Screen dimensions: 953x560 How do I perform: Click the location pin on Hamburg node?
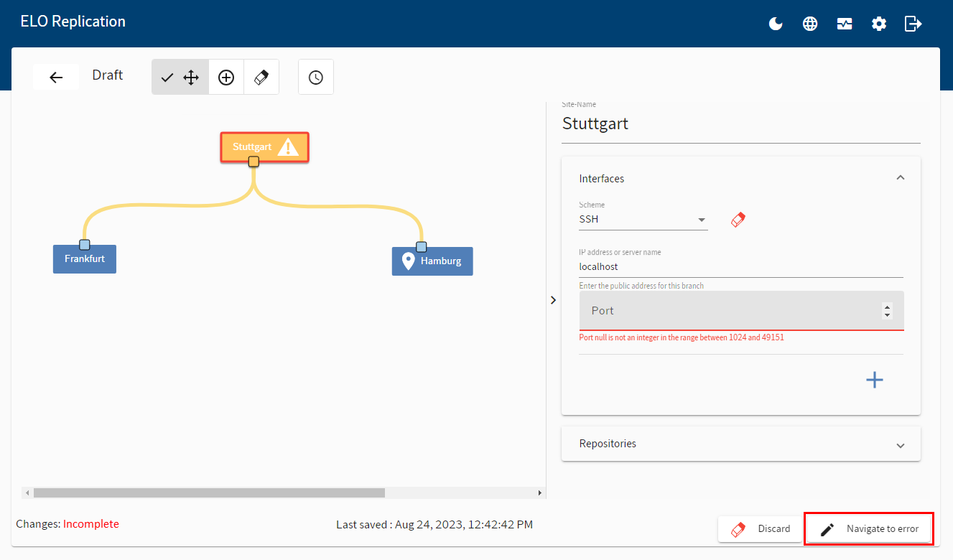coord(408,261)
